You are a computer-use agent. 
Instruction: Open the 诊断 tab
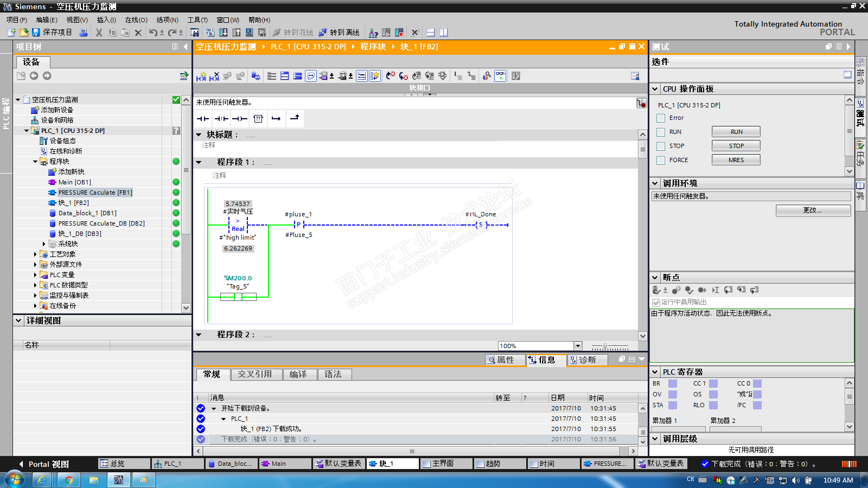[588, 360]
